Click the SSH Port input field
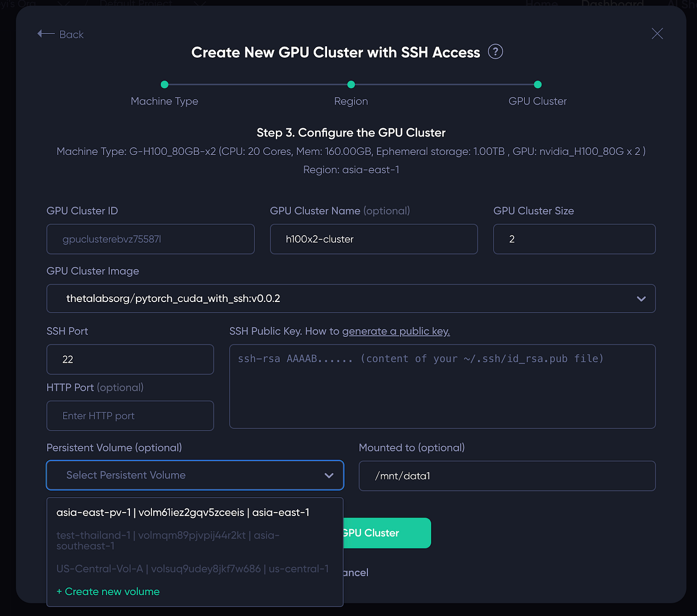Viewport: 697px width, 616px height. (x=130, y=359)
